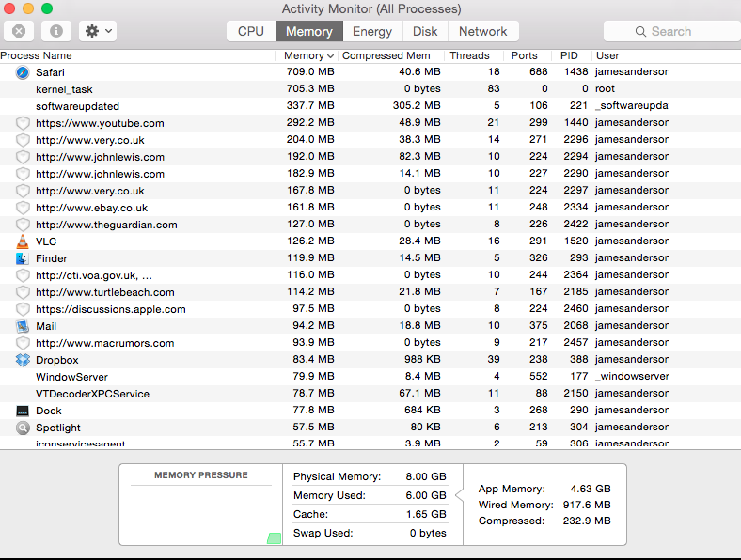Click the root user cell
Viewport: 741px width, 560px height.
(x=605, y=88)
